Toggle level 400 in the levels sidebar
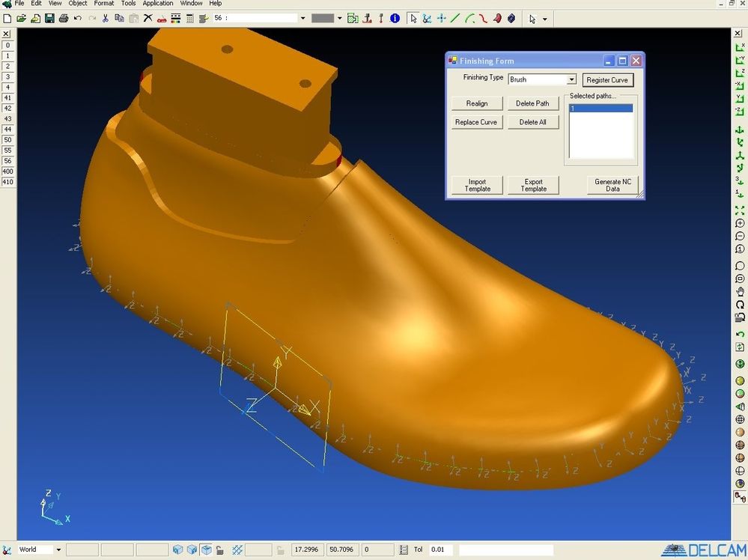 point(7,171)
